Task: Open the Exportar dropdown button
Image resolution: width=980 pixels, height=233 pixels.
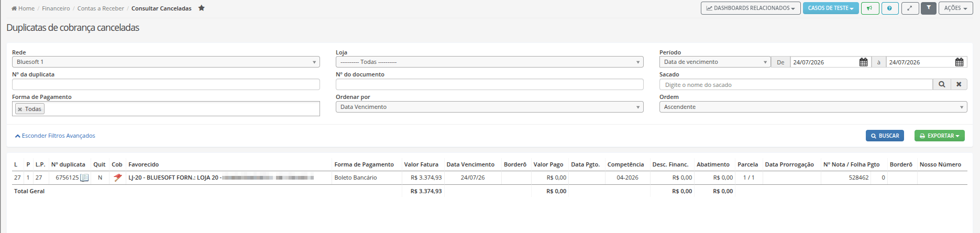Action: click(x=940, y=136)
